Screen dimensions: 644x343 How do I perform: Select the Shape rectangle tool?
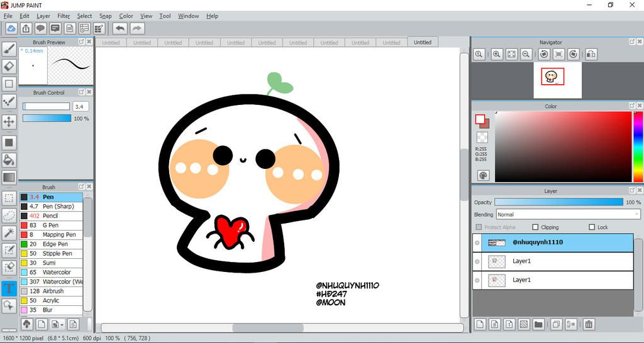pyautogui.click(x=9, y=84)
